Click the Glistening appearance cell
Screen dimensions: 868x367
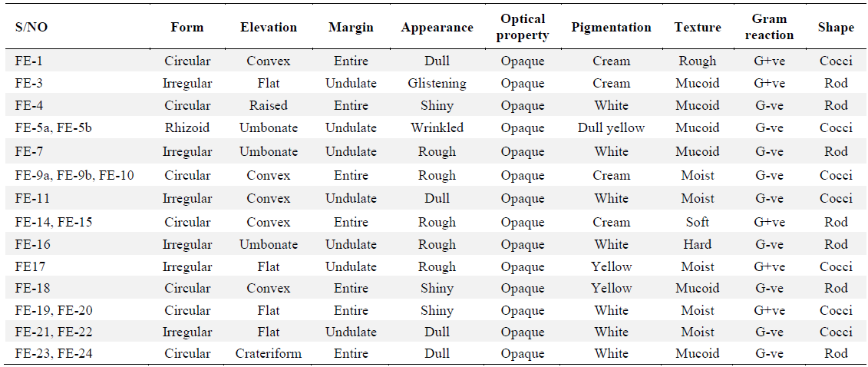coord(437,83)
